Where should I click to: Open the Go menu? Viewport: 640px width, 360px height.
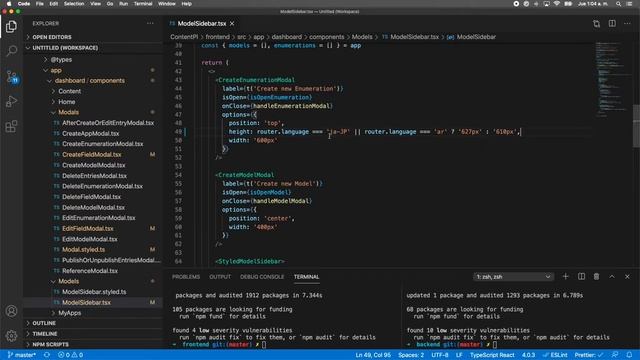[x=110, y=4]
